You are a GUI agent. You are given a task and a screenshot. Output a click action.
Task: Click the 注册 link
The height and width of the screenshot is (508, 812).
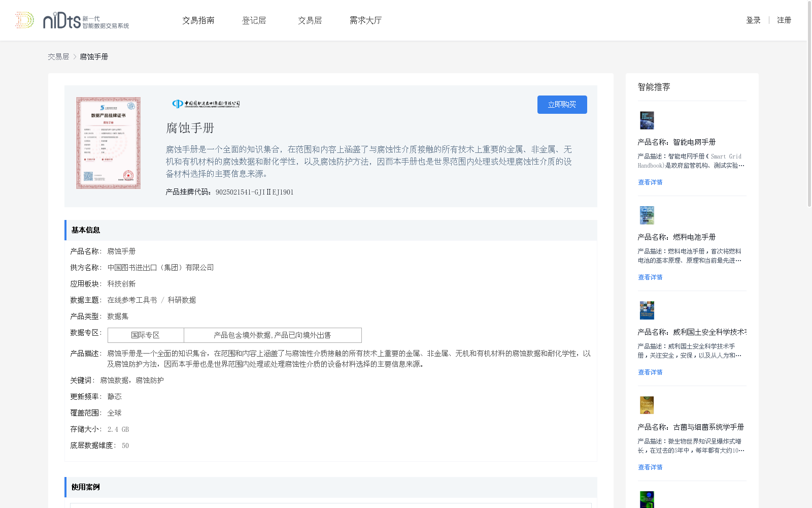[x=784, y=20]
